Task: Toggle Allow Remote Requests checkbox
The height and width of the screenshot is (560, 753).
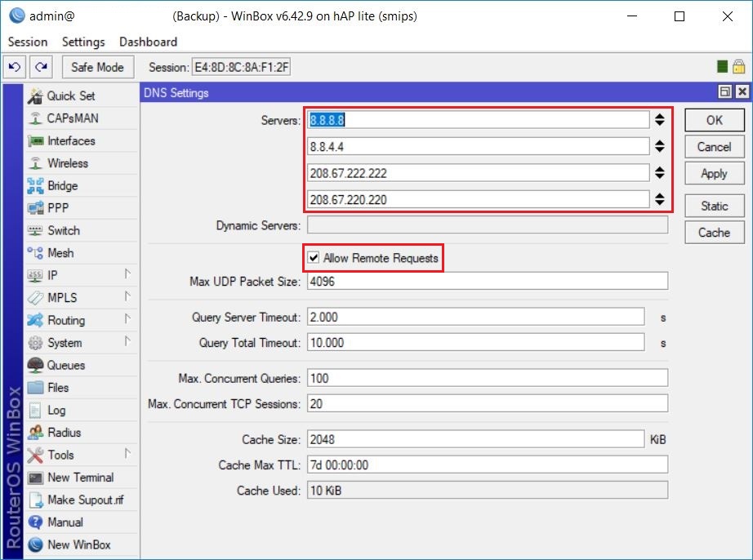Action: pos(314,258)
